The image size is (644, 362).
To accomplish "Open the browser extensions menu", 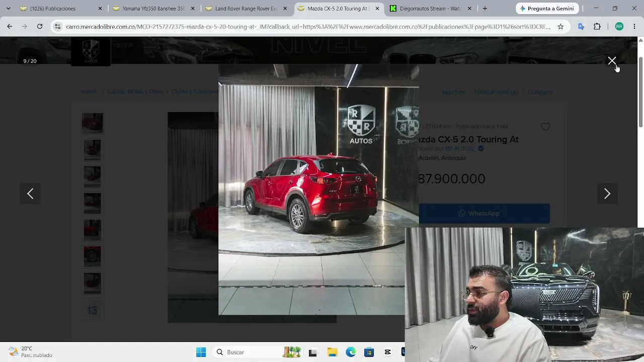I will (x=597, y=27).
